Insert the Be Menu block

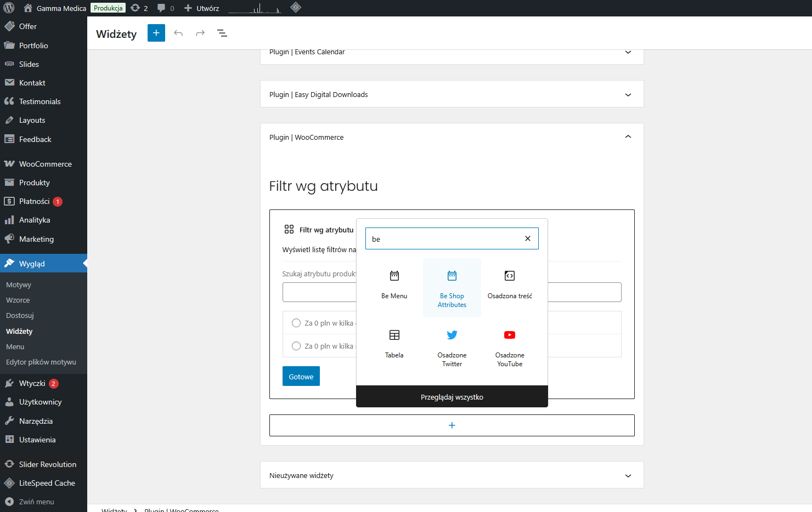click(x=394, y=285)
